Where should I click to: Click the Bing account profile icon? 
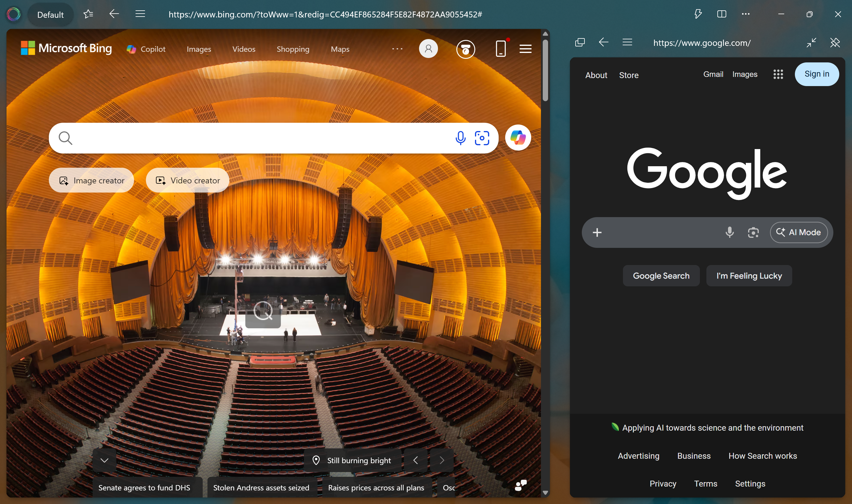click(x=429, y=49)
